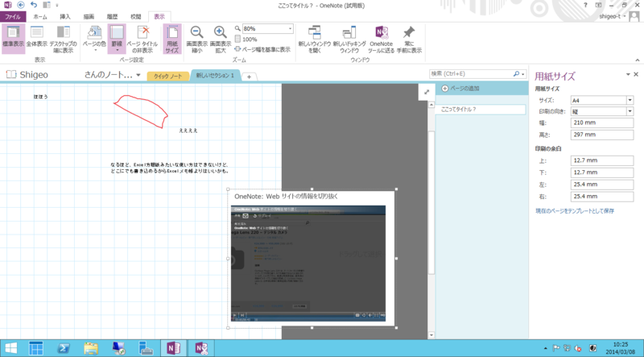The width and height of the screenshot is (644, 357).
Task: Click in the 検索 search box
Action: 470,74
